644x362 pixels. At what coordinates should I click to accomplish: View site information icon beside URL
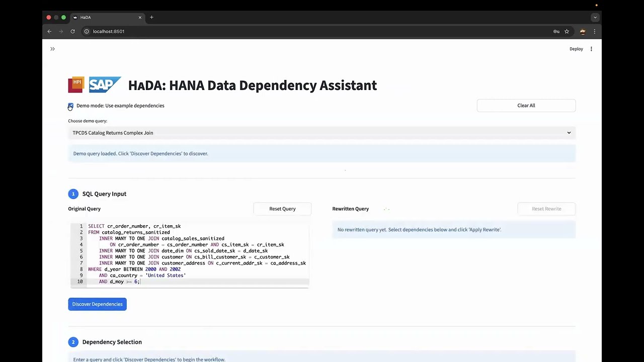pos(86,31)
